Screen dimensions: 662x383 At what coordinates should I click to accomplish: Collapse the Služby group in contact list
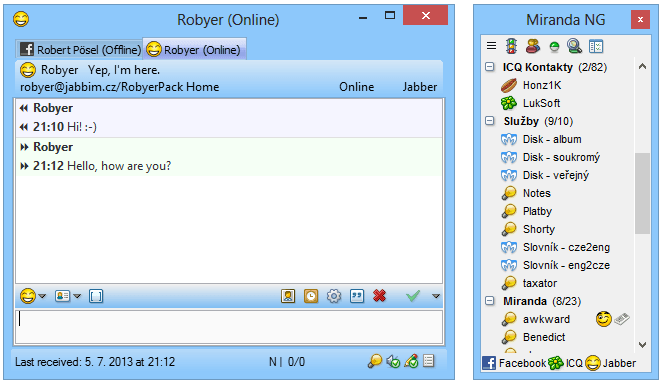coord(490,121)
